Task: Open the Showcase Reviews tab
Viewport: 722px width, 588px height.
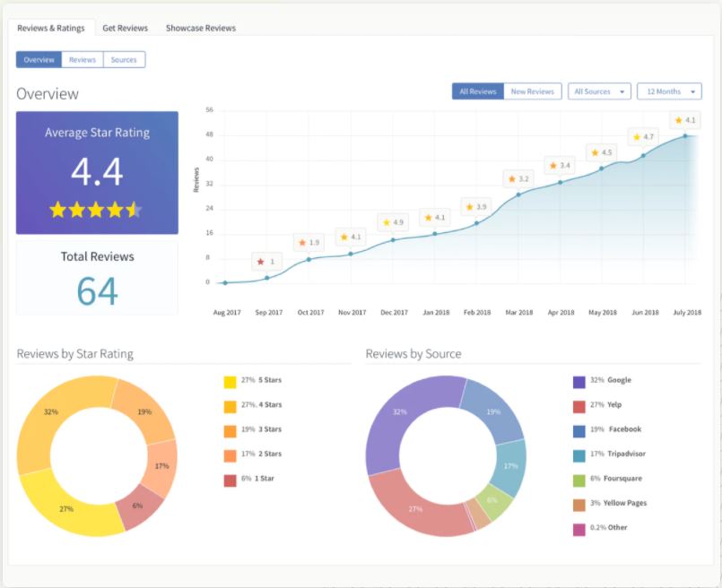Action: click(x=200, y=28)
